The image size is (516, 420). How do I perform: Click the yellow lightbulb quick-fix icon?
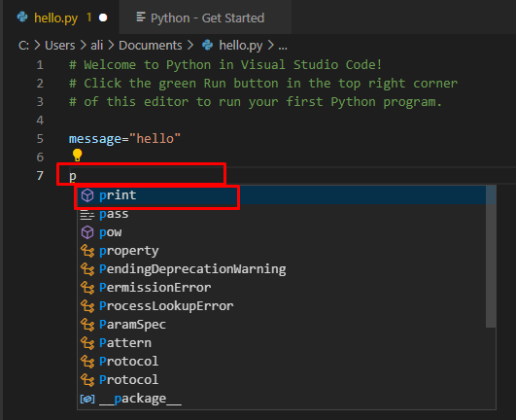point(78,155)
